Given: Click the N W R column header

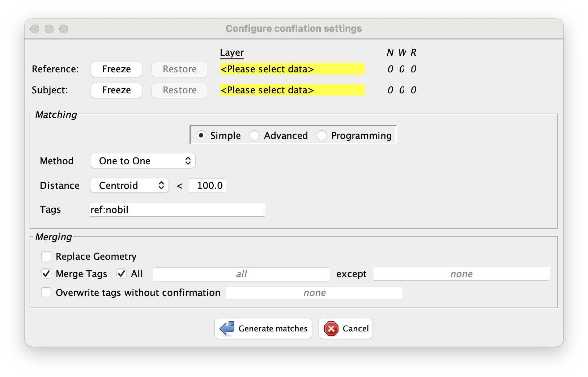Looking at the screenshot, I should (x=402, y=53).
